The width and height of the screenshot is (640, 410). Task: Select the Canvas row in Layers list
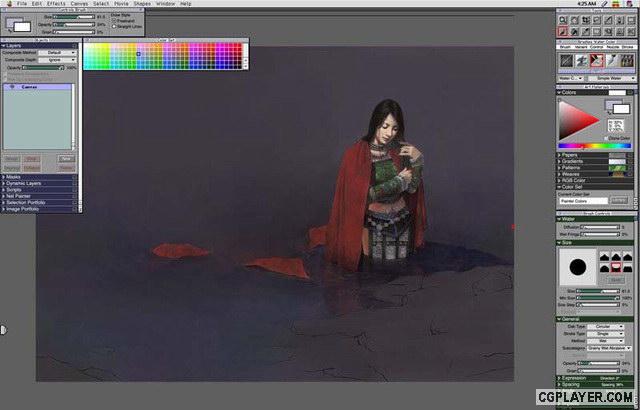point(38,87)
